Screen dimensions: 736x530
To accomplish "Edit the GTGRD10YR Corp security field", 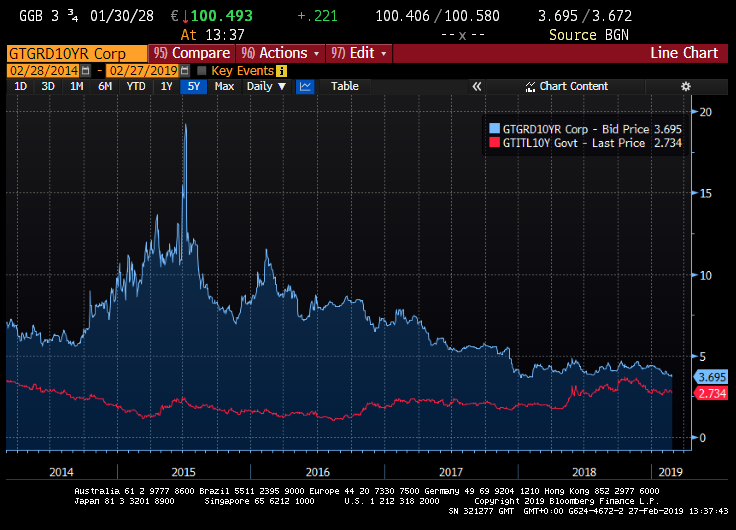I will (77, 54).
